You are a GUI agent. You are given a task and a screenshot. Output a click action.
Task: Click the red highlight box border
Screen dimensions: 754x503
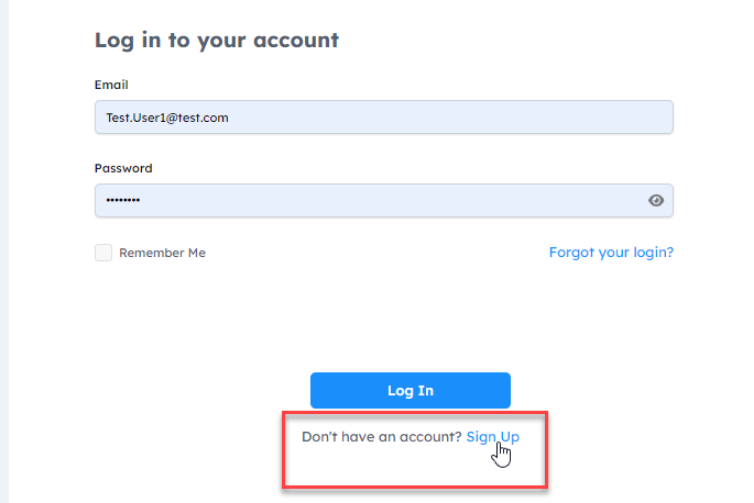[x=284, y=450]
